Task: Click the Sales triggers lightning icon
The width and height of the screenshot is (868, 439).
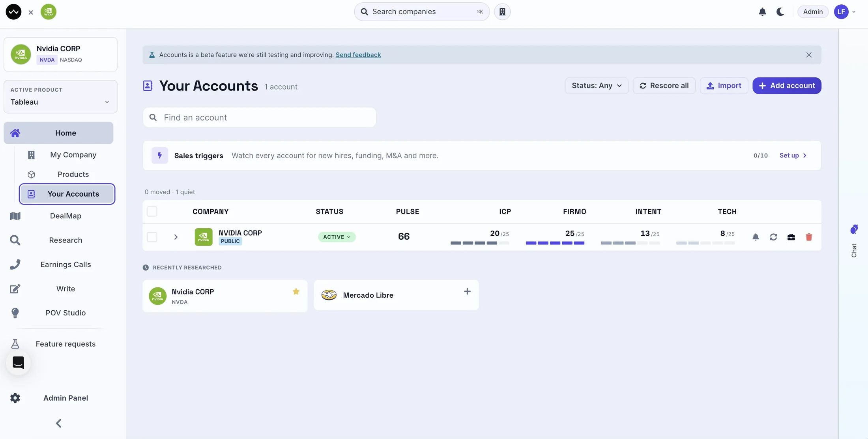Action: point(159,156)
